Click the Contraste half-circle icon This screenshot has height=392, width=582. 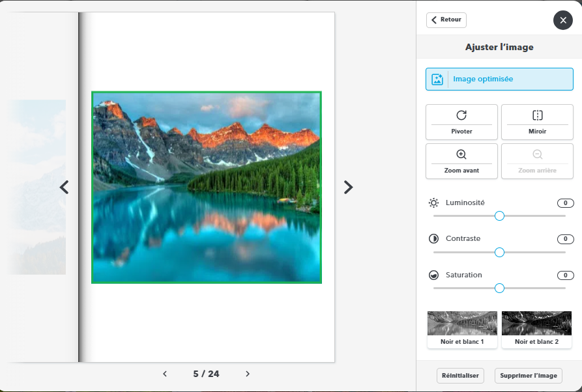pos(434,239)
